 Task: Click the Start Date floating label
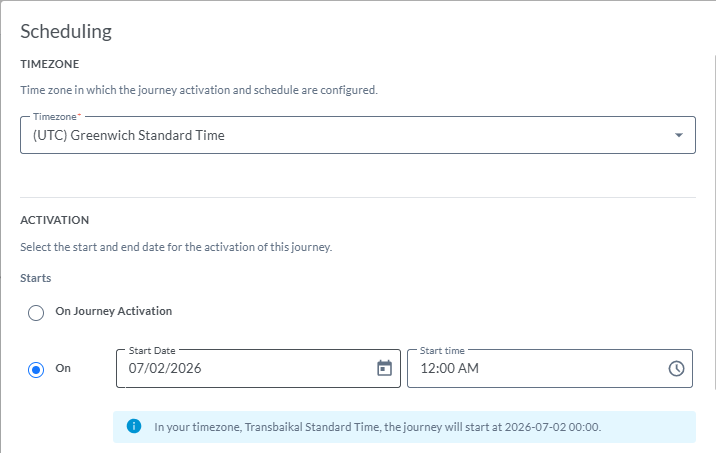click(x=152, y=350)
